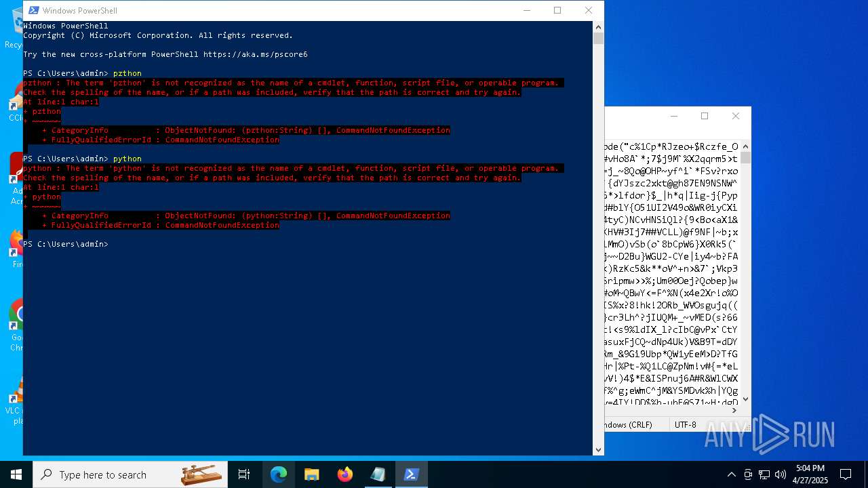Image resolution: width=868 pixels, height=488 pixels.
Task: Click the taskbar search box
Action: (x=130, y=474)
